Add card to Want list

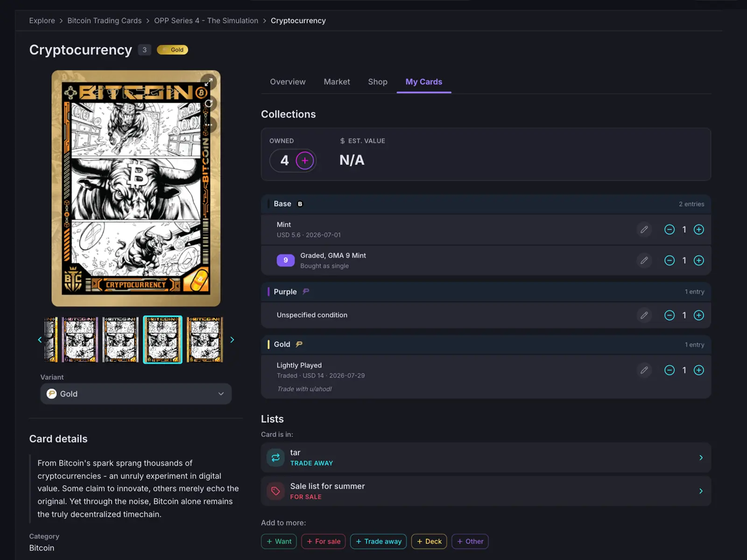279,541
